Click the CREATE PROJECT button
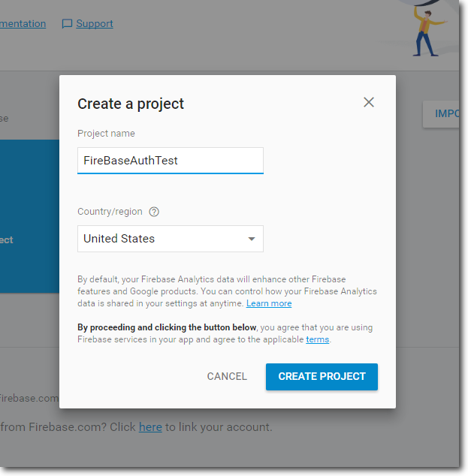468x476 pixels. coord(322,377)
